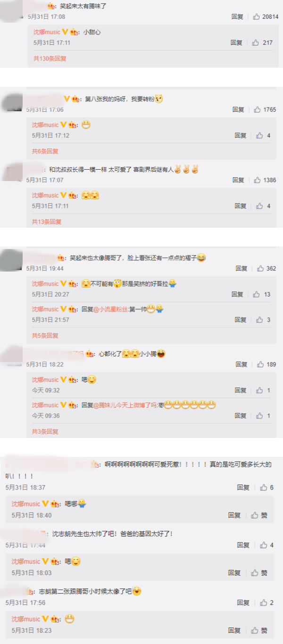Expand 共5条回复 replies
Viewport: 283px width, 644px height.
pos(45,336)
